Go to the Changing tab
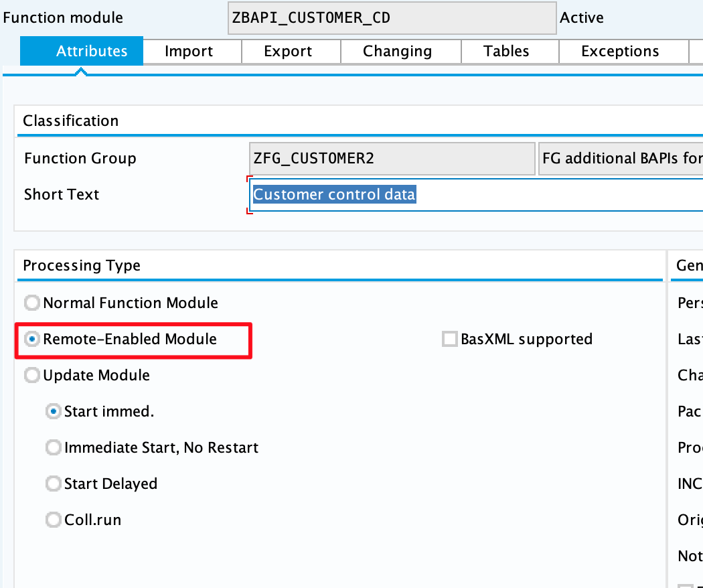 point(397,52)
